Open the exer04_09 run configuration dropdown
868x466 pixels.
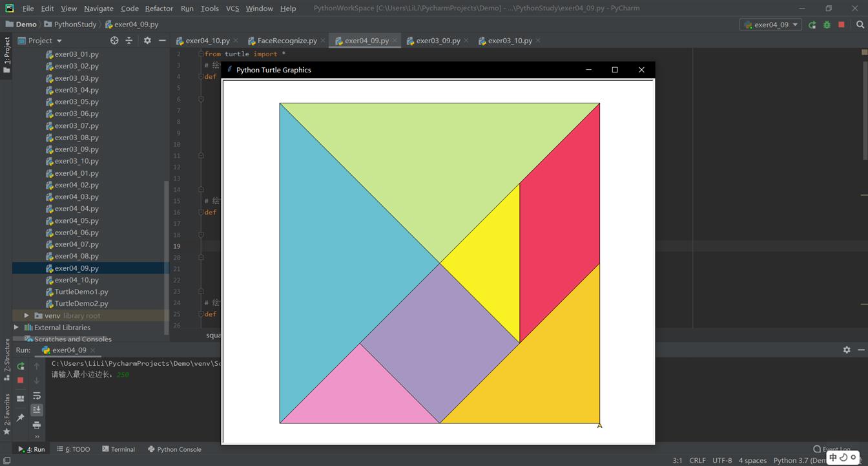point(772,25)
